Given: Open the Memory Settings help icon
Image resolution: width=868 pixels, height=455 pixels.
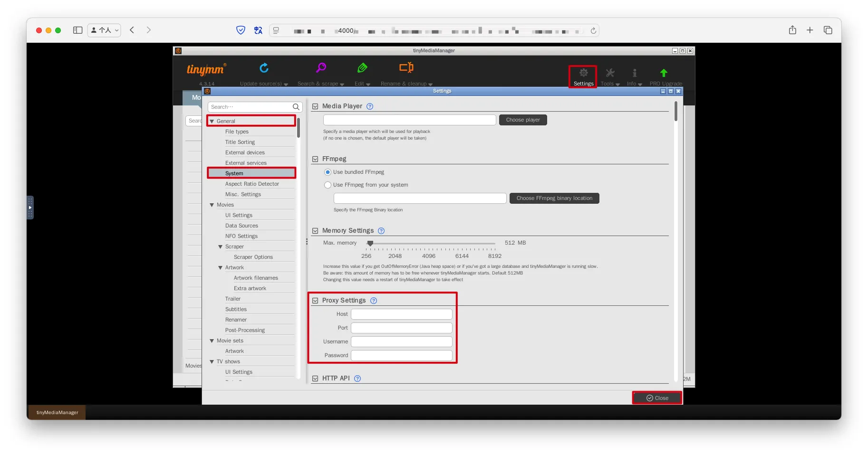Looking at the screenshot, I should click(x=381, y=231).
